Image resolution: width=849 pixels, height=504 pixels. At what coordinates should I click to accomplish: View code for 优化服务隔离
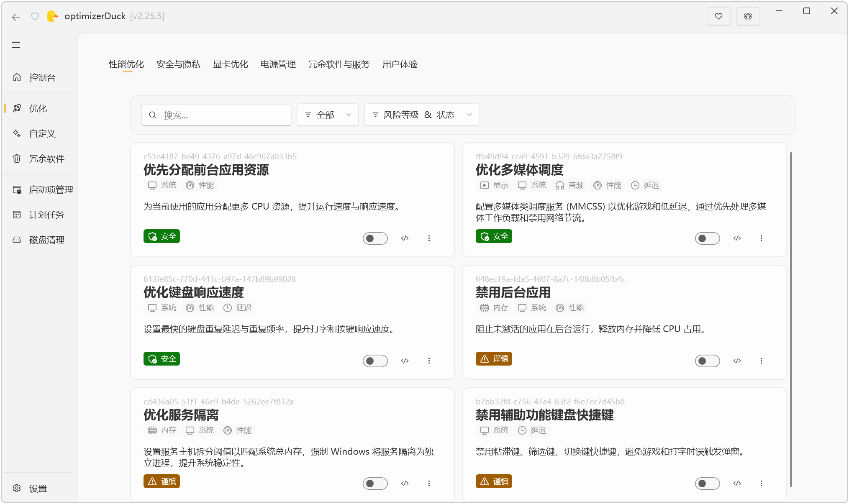(405, 484)
